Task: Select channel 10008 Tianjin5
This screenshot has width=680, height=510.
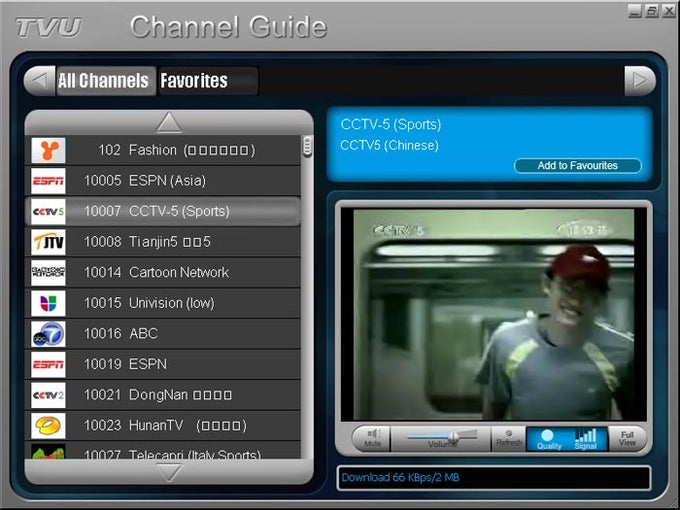Action: pos(163,242)
